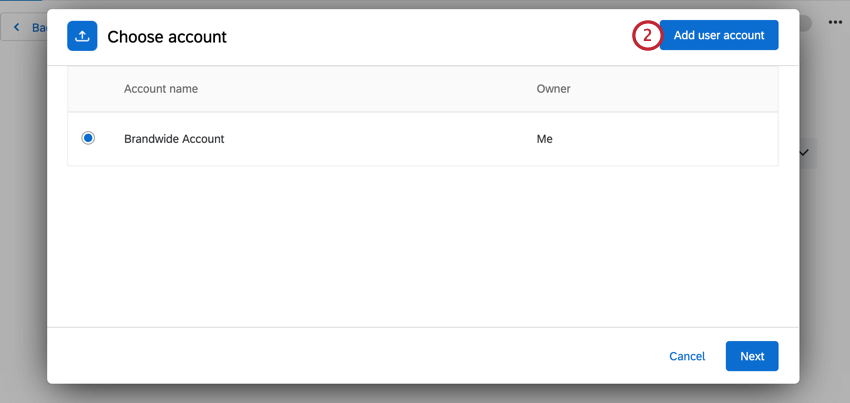Click the back chevron arrow icon
The image size is (850, 403).
coord(16,27)
